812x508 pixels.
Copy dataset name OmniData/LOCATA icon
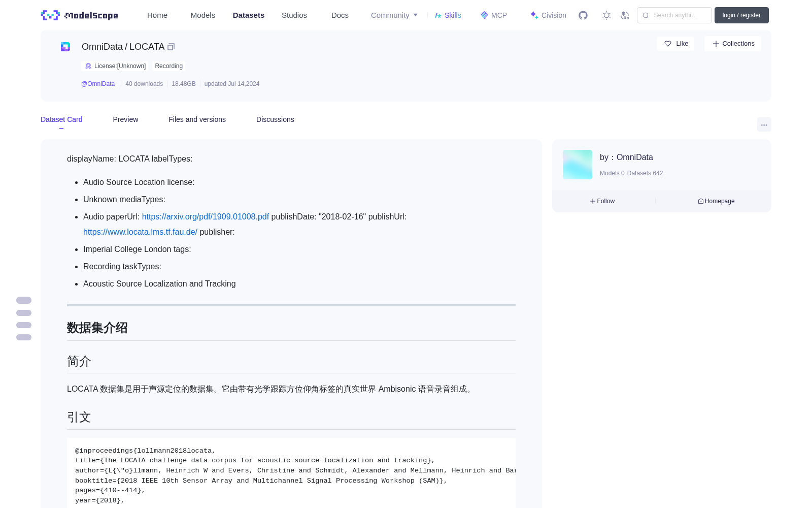point(171,47)
